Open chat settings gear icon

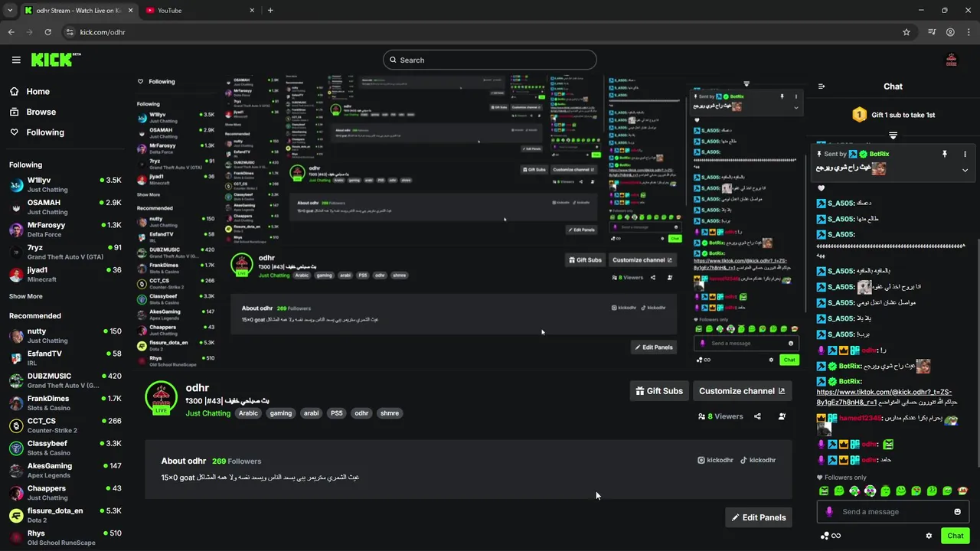(x=929, y=536)
